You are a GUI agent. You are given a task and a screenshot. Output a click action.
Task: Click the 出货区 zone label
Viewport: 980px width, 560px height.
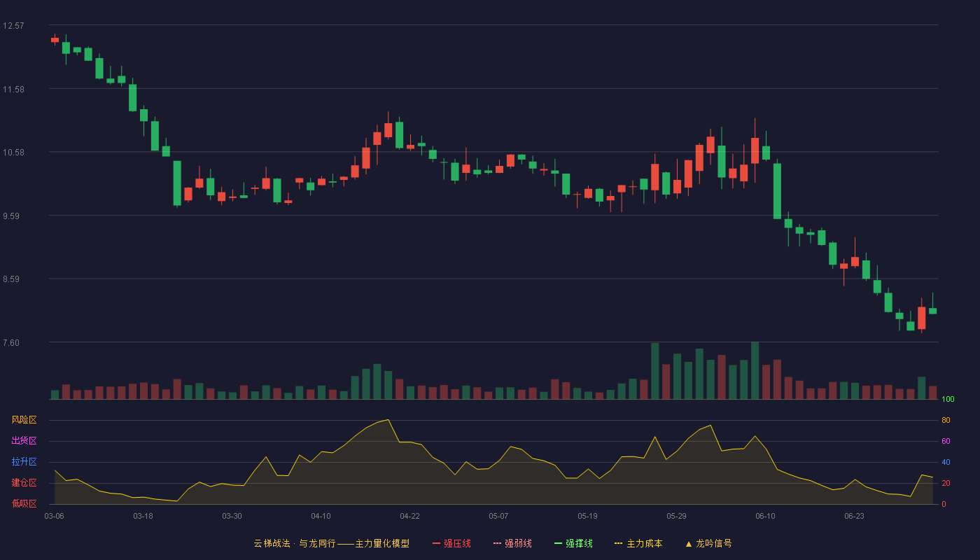[24, 441]
